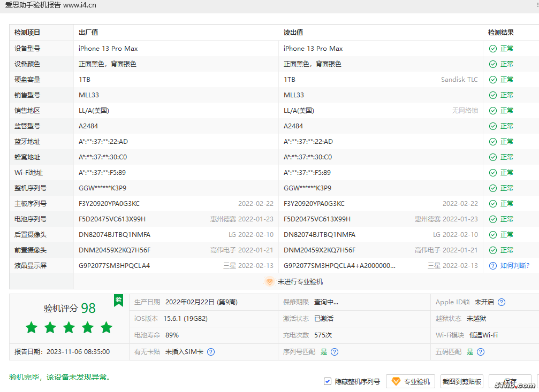Open 如何判断? link for display screen
This screenshot has height=392, width=539.
[x=515, y=266]
